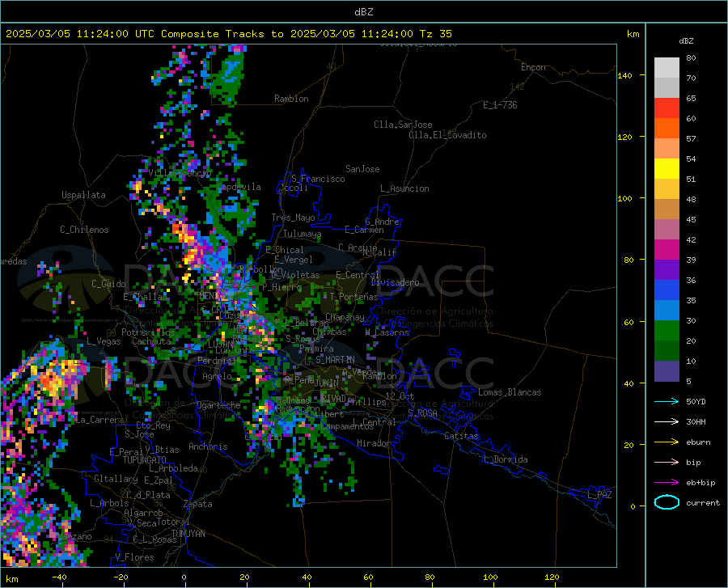Pick the slate 5-10 dBZ swatch
The image size is (728, 588).
click(x=667, y=370)
